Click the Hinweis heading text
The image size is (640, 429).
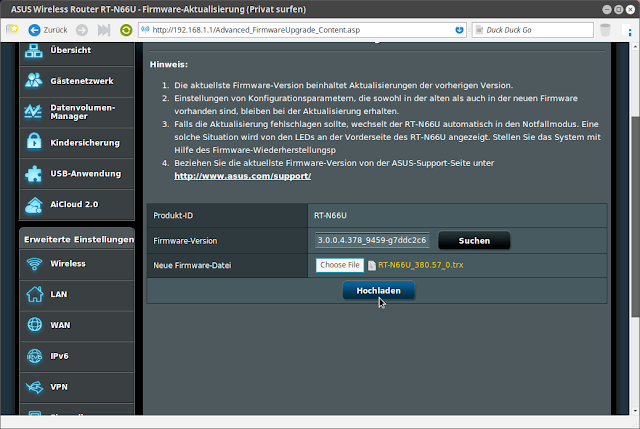click(x=169, y=64)
